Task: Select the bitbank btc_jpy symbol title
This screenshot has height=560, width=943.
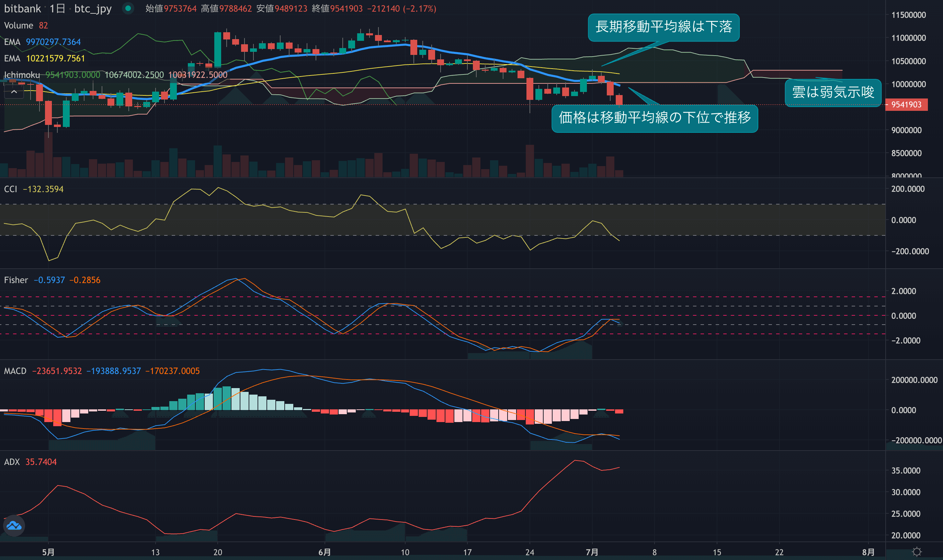Action: (x=57, y=8)
